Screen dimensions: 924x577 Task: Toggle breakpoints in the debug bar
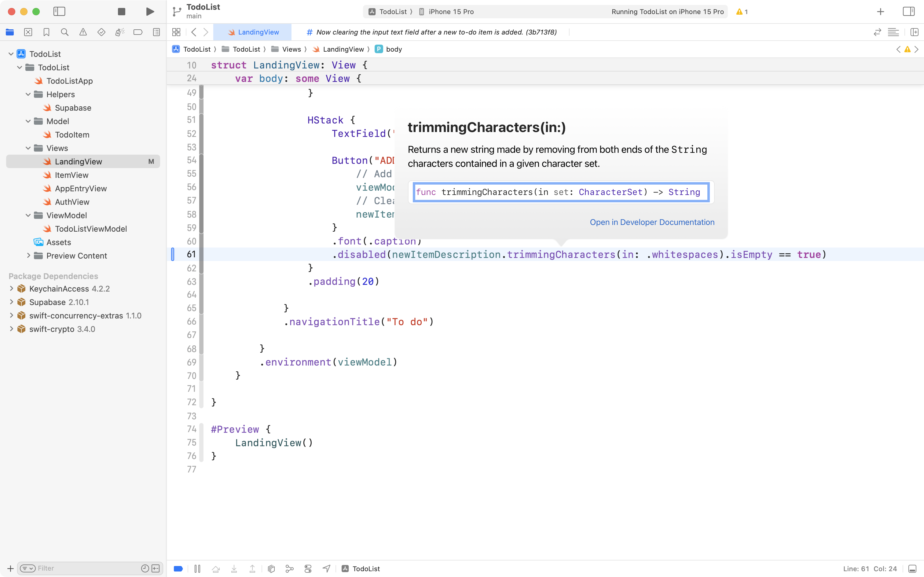pyautogui.click(x=178, y=568)
